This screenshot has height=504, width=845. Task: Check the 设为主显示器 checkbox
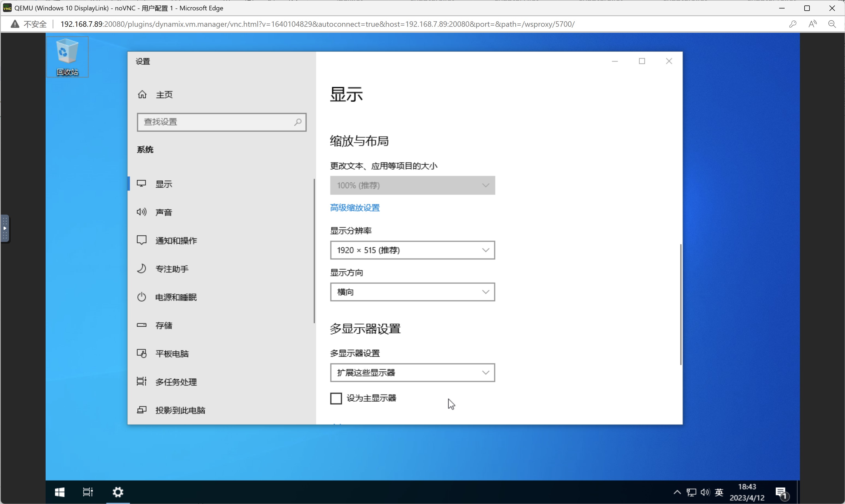(336, 398)
